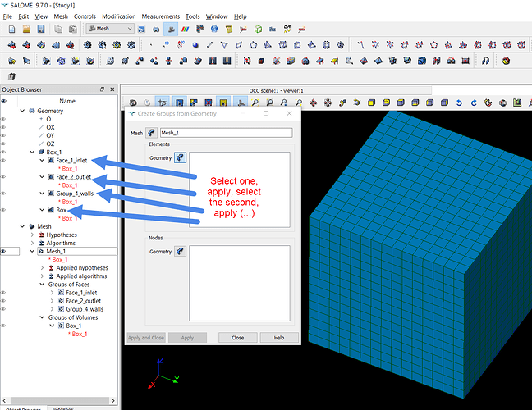Click the Mesh selection arrow button in dialog

point(152,133)
